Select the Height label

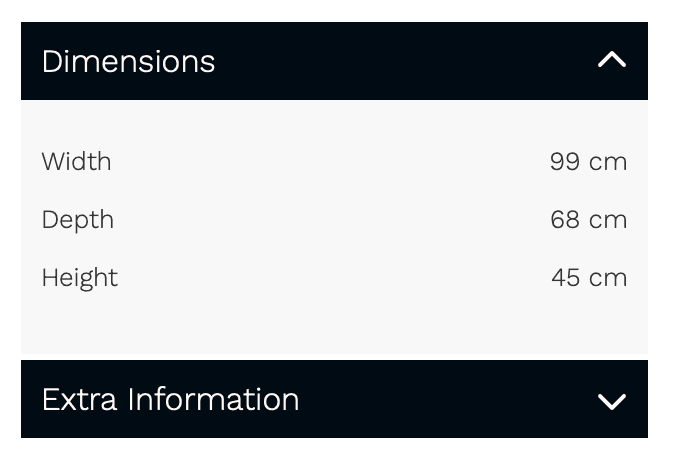(80, 278)
